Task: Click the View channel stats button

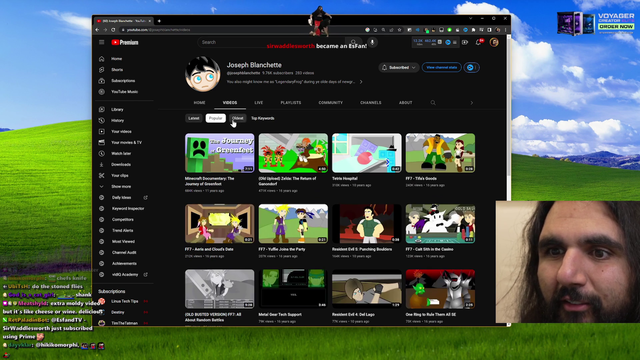Action: (x=442, y=68)
